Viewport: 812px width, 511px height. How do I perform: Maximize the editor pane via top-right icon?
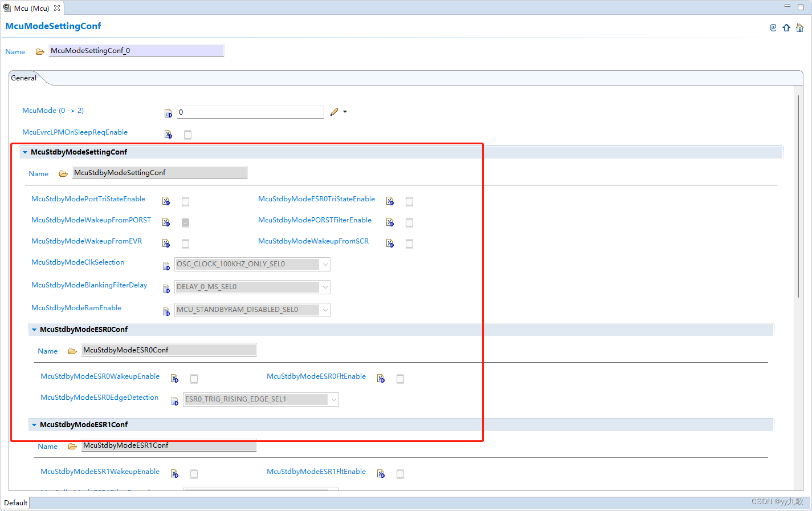800,7
